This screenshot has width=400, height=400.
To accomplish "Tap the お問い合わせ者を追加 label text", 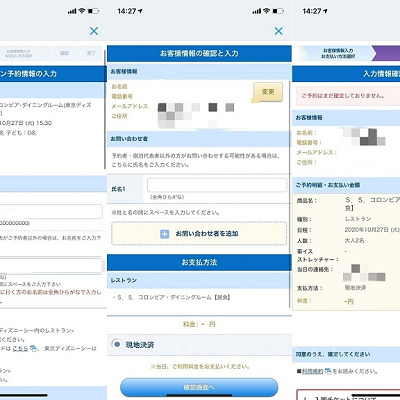I will [207, 234].
